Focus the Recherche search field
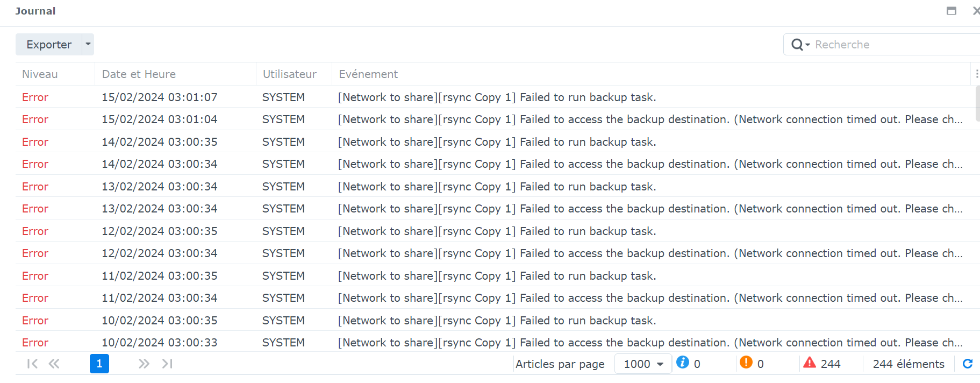The height and width of the screenshot is (383, 980). [x=896, y=45]
